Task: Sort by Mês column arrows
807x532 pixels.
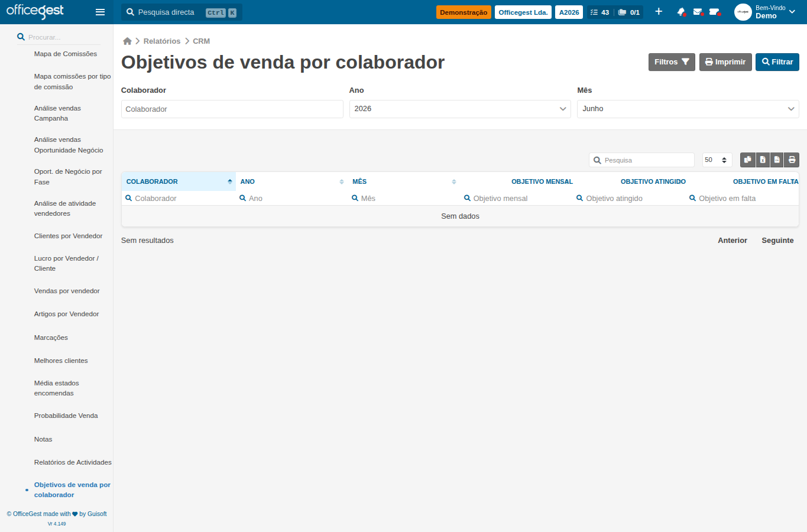Action: 454,181
